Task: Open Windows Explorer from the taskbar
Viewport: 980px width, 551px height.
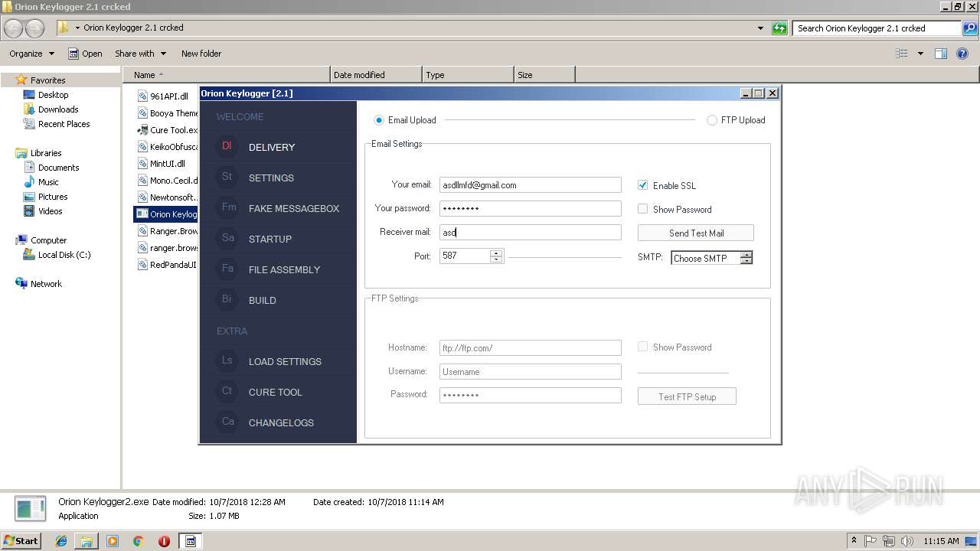Action: 87,541
